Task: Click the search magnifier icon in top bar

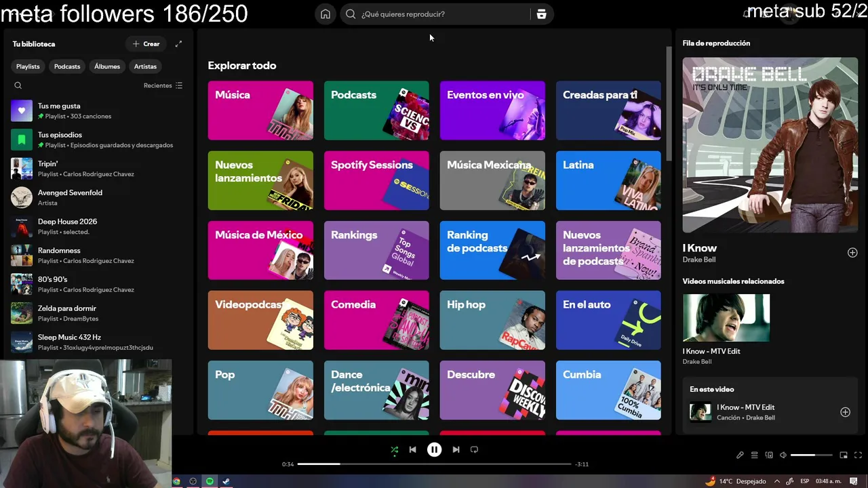Action: [x=351, y=14]
